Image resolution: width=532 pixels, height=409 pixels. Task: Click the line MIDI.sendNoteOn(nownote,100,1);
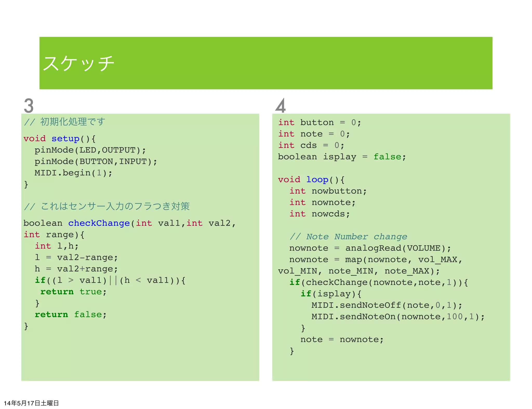(x=398, y=317)
